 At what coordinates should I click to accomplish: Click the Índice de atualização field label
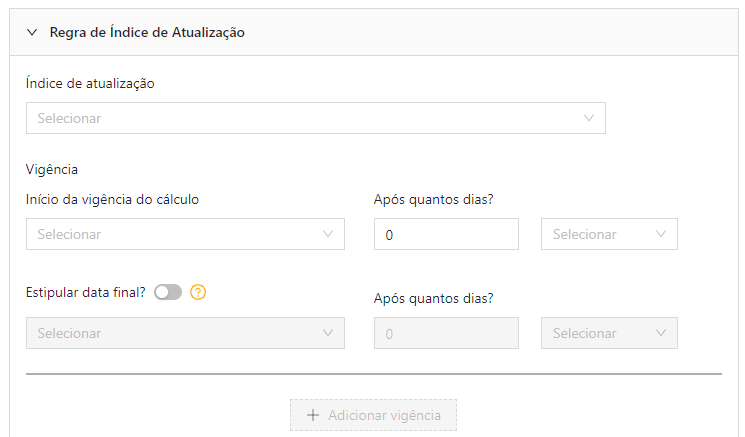coord(90,84)
